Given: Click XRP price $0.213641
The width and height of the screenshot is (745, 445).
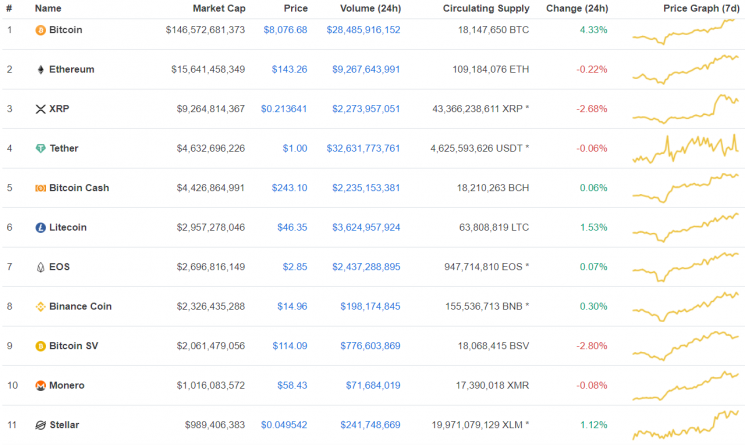Looking at the screenshot, I should point(284,109).
